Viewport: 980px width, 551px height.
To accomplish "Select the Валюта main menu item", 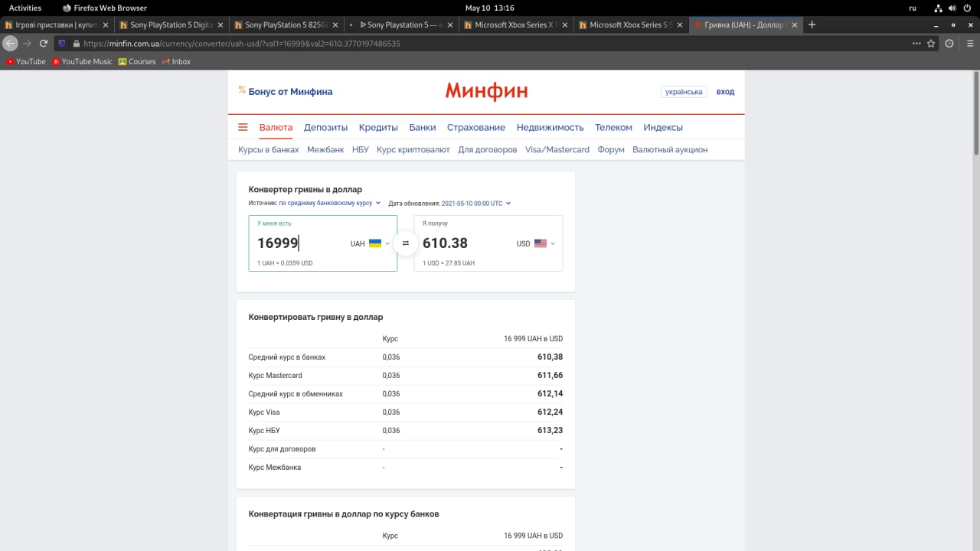I will [276, 127].
